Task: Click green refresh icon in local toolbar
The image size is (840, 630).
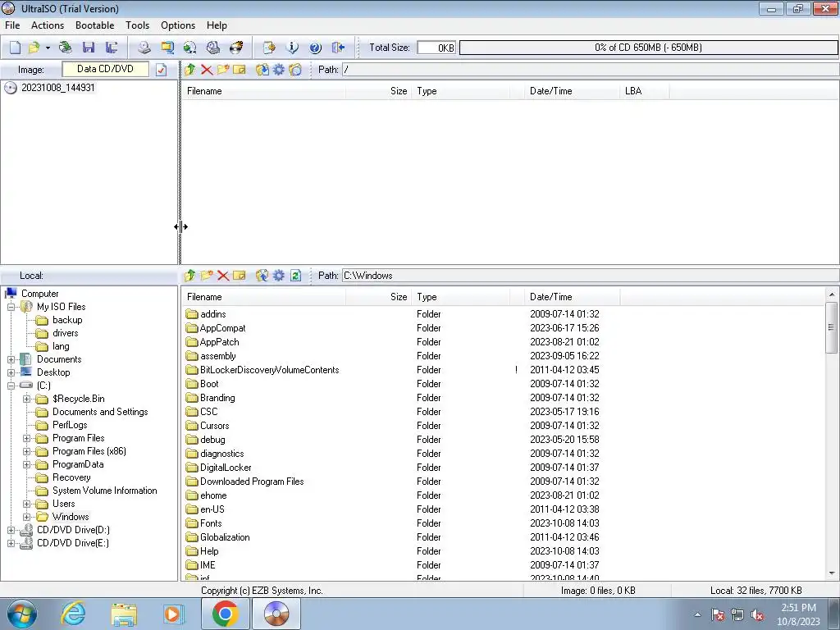Action: (295, 276)
